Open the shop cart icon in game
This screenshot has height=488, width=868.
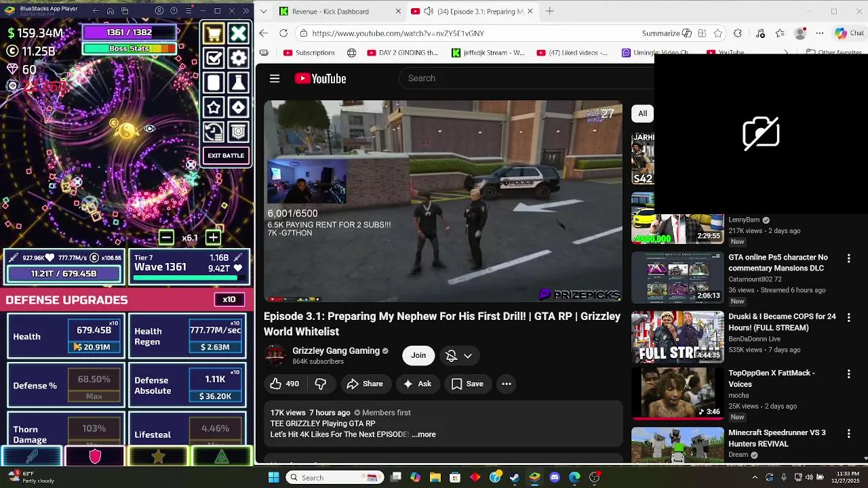pyautogui.click(x=214, y=34)
